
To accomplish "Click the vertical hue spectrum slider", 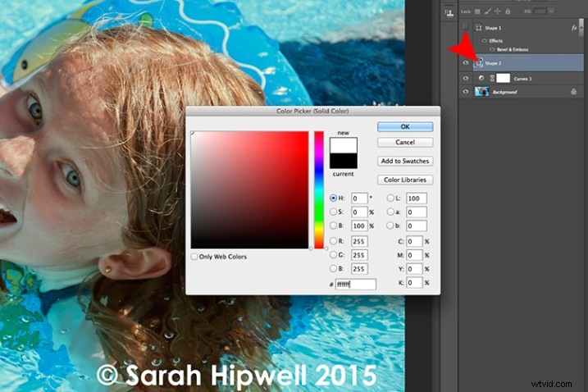I will click(319, 189).
